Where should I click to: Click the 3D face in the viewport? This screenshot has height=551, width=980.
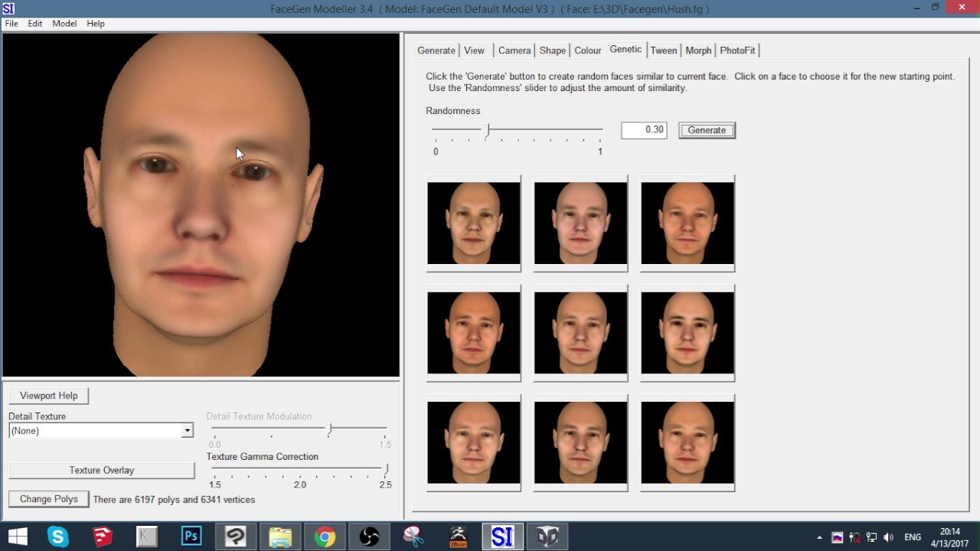pyautogui.click(x=203, y=205)
